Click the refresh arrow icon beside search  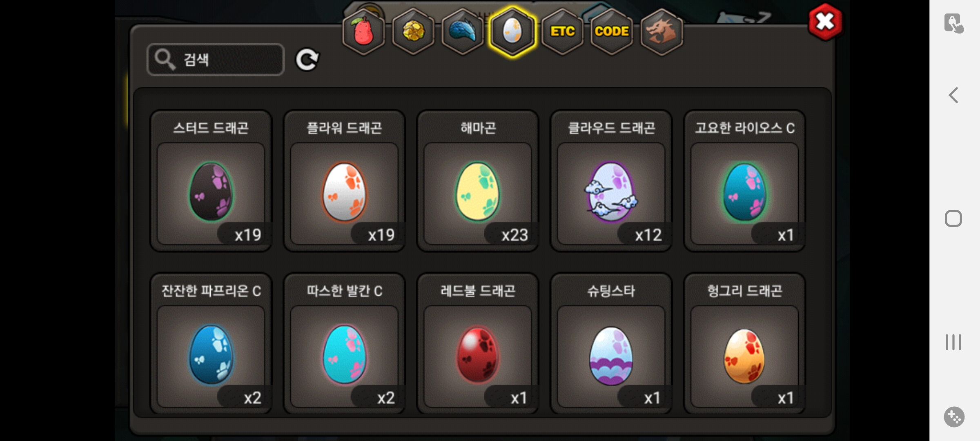(x=307, y=60)
